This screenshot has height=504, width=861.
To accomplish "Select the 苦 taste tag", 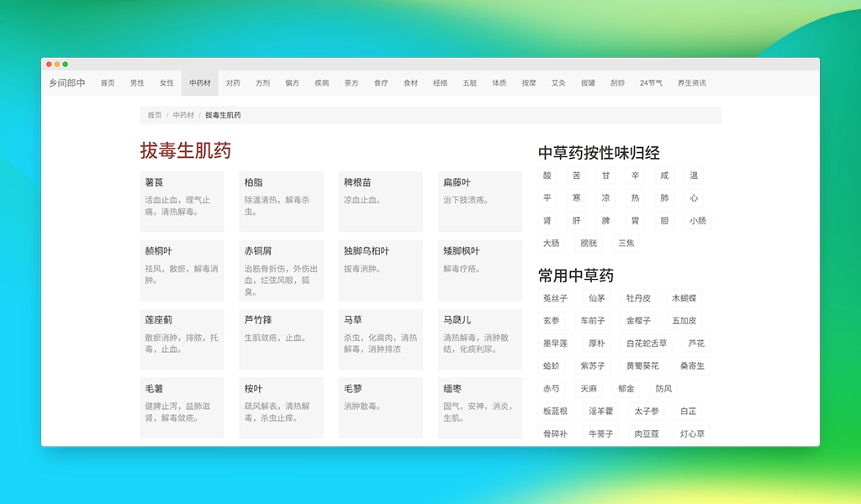I will (x=577, y=176).
